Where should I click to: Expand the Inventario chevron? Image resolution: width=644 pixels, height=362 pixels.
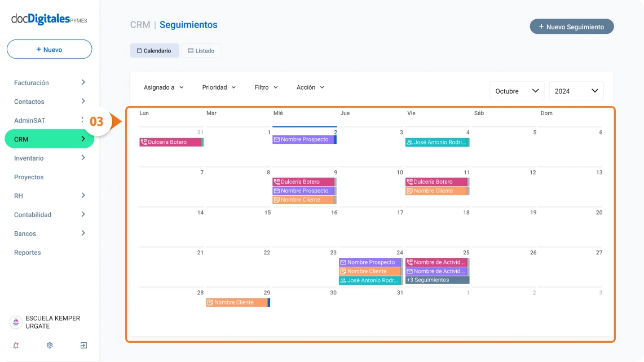click(83, 158)
